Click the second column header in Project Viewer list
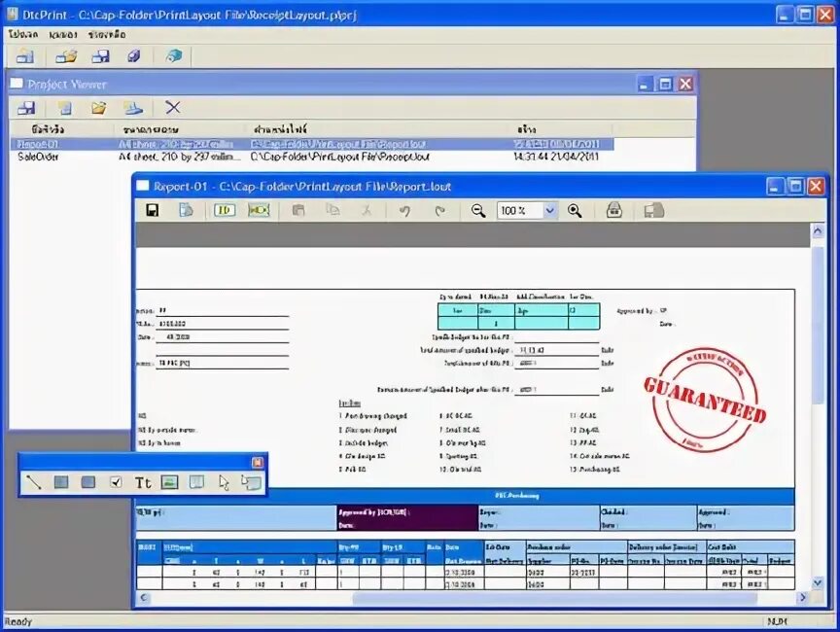This screenshot has height=632, width=840. click(181, 129)
